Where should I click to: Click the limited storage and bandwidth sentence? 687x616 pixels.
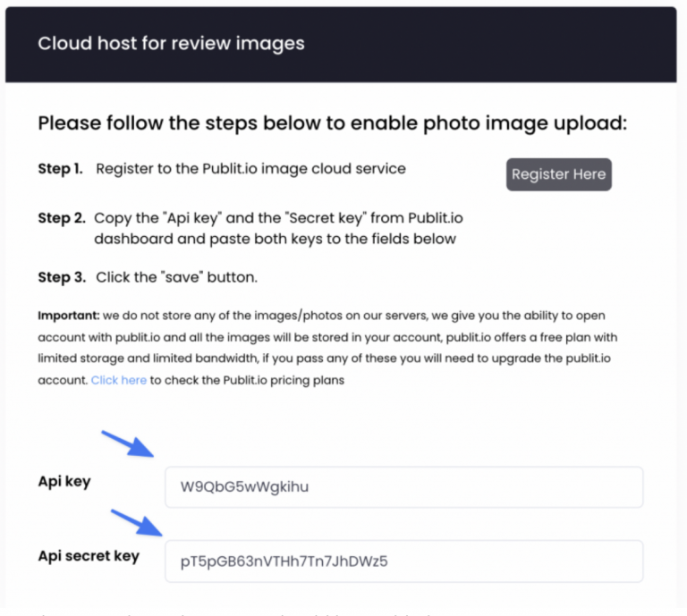(x=324, y=359)
